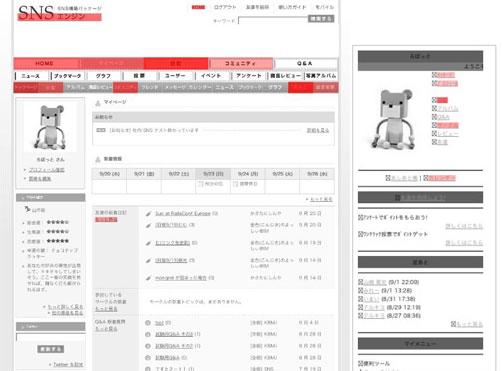Screen dimensions: 502x371
Task: Open the Sun at RailsConf Europe diary link
Action: coord(183,213)
